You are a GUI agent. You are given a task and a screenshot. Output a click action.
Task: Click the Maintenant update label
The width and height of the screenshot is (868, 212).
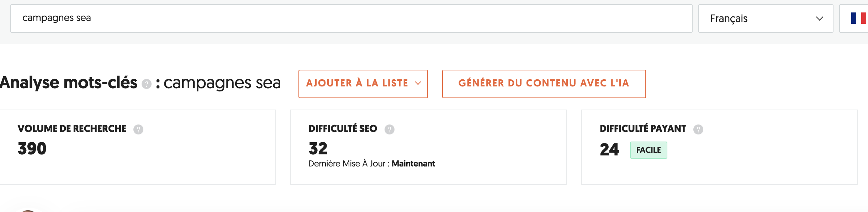(x=413, y=164)
